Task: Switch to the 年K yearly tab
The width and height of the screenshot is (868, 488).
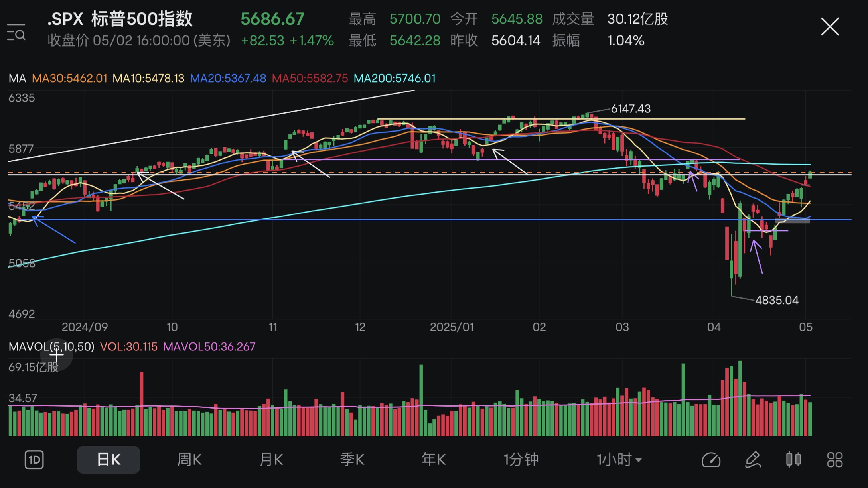Action: click(x=434, y=460)
